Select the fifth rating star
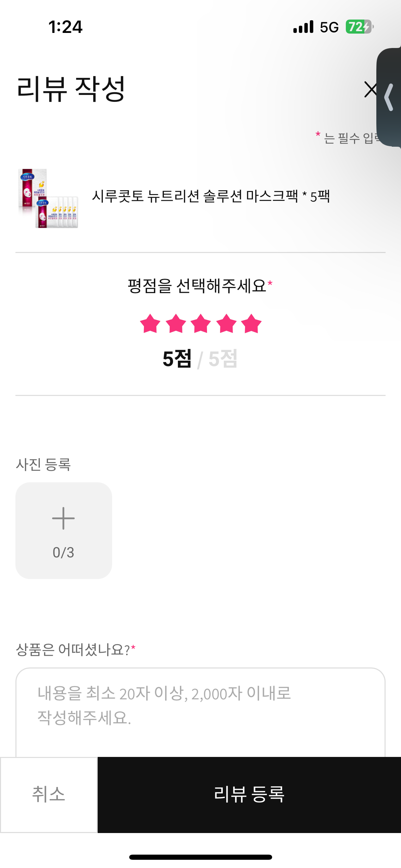The height and width of the screenshot is (868, 401). [251, 324]
